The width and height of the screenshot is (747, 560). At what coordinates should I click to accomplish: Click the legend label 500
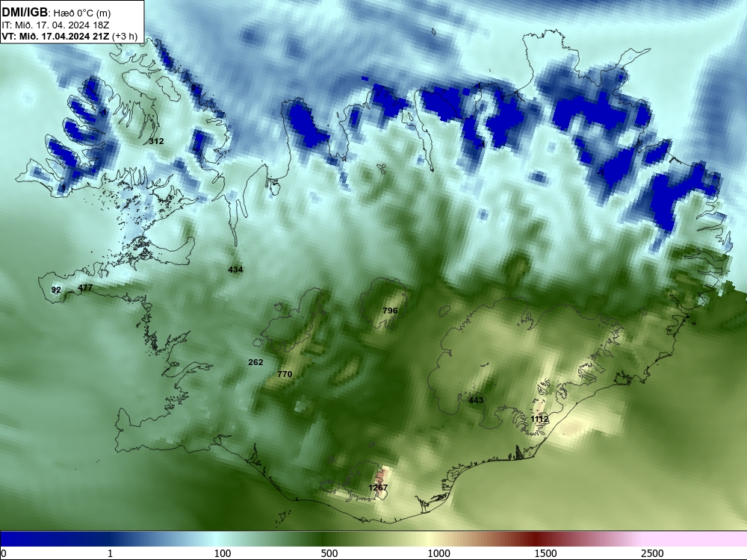tap(329, 553)
